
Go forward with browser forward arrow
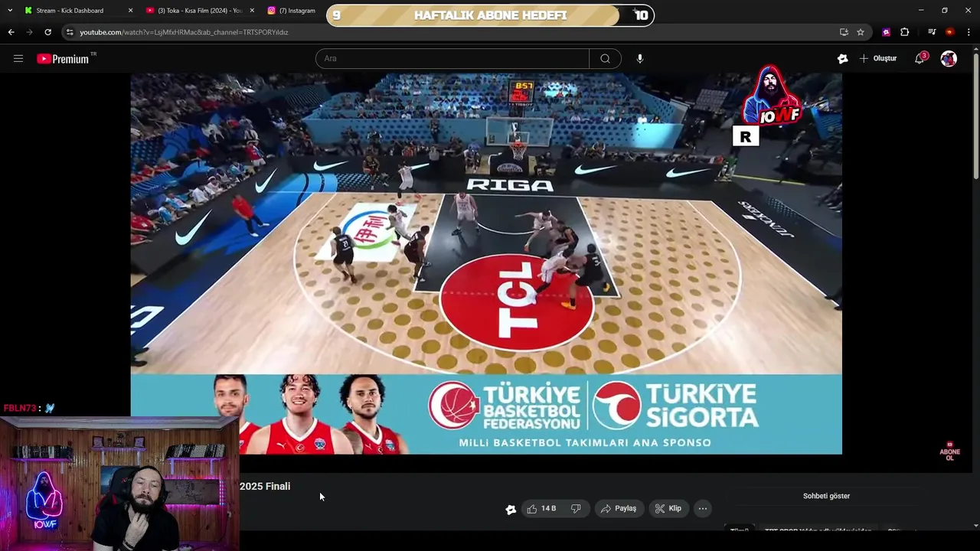pyautogui.click(x=29, y=32)
